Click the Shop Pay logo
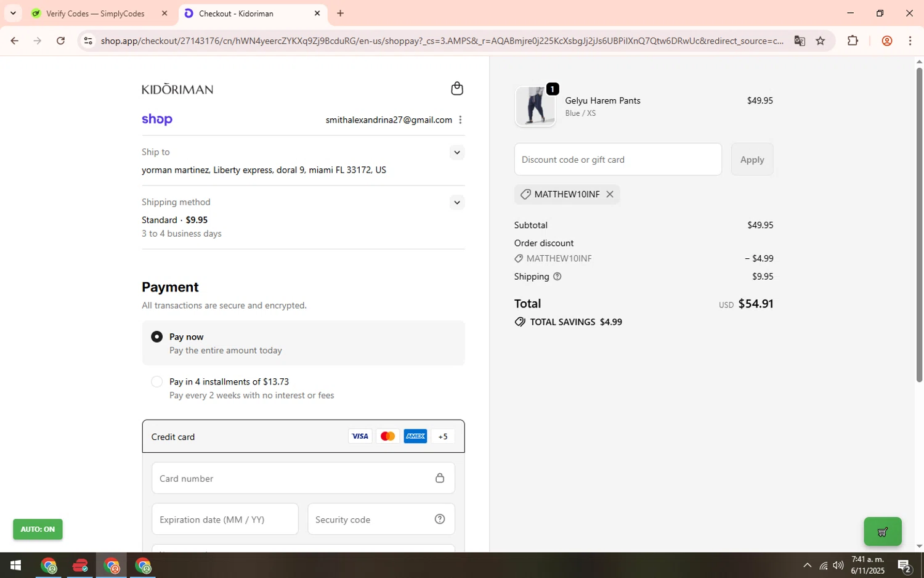The image size is (924, 578). pyautogui.click(x=157, y=120)
